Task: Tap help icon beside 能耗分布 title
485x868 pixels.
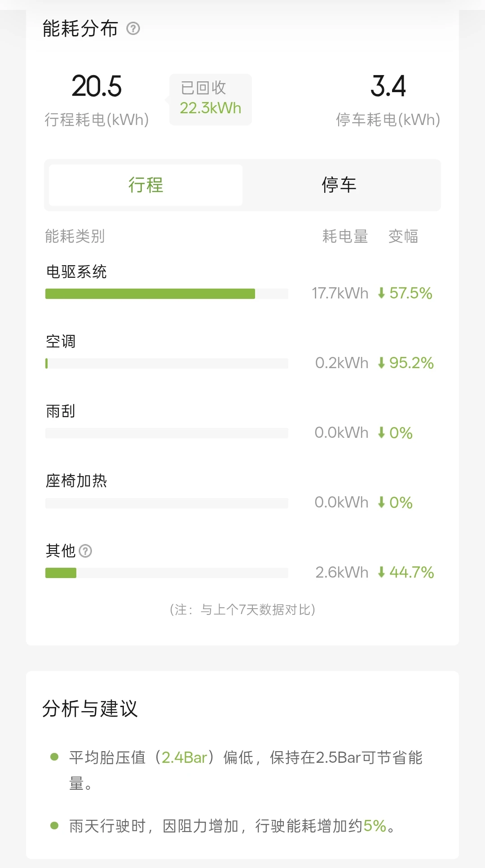Action: pos(133,29)
